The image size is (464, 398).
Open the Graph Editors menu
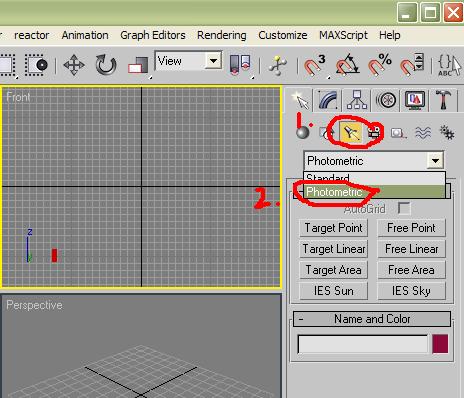pyautogui.click(x=153, y=35)
